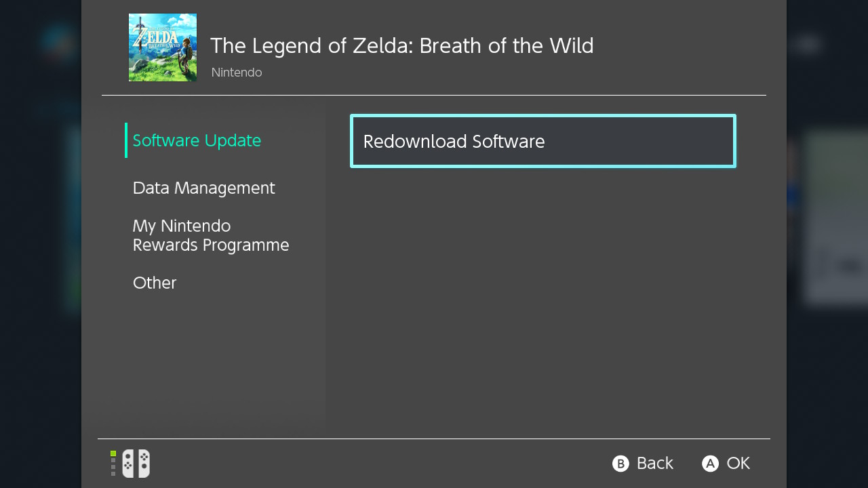Image resolution: width=868 pixels, height=488 pixels.
Task: Click the Zelda game cover thumbnail
Action: click(x=163, y=47)
